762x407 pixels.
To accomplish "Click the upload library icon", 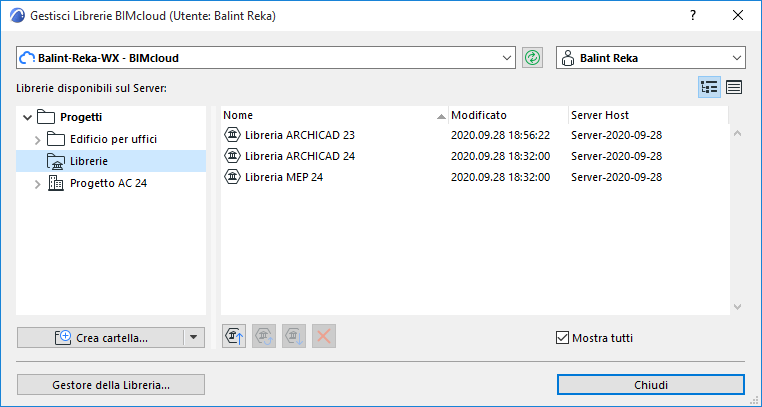I will pyautogui.click(x=234, y=336).
